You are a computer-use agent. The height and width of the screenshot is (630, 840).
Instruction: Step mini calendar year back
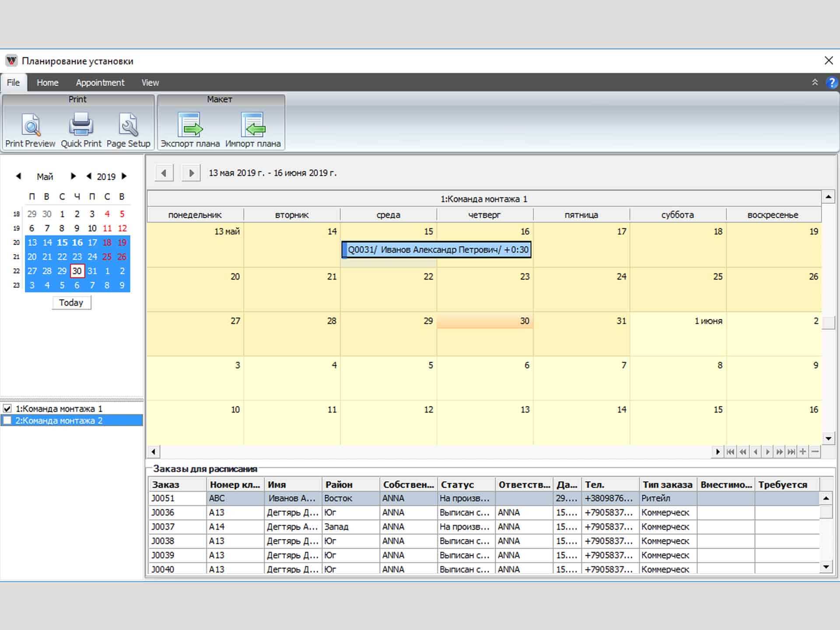coord(89,176)
